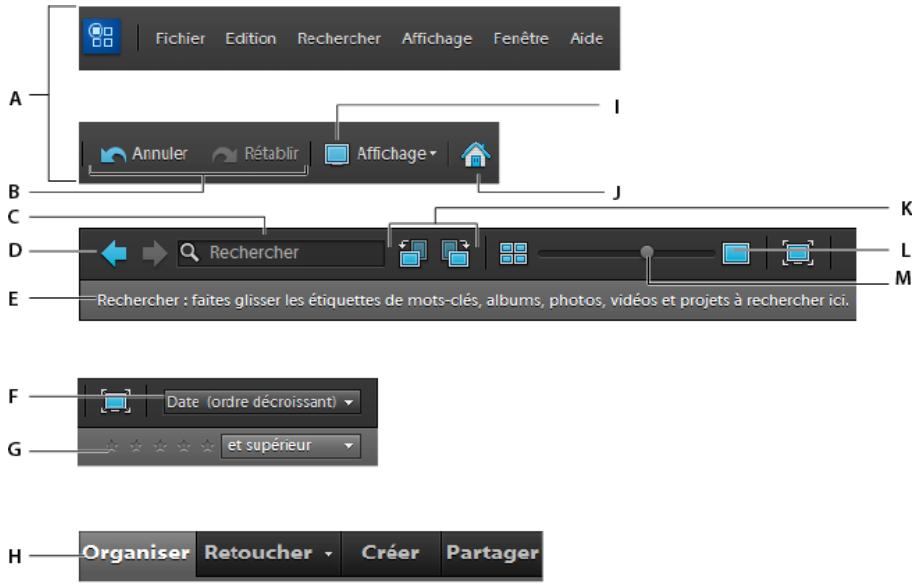The height and width of the screenshot is (587, 923).
Task: Open the Rechercher menu
Action: pyautogui.click(x=339, y=39)
